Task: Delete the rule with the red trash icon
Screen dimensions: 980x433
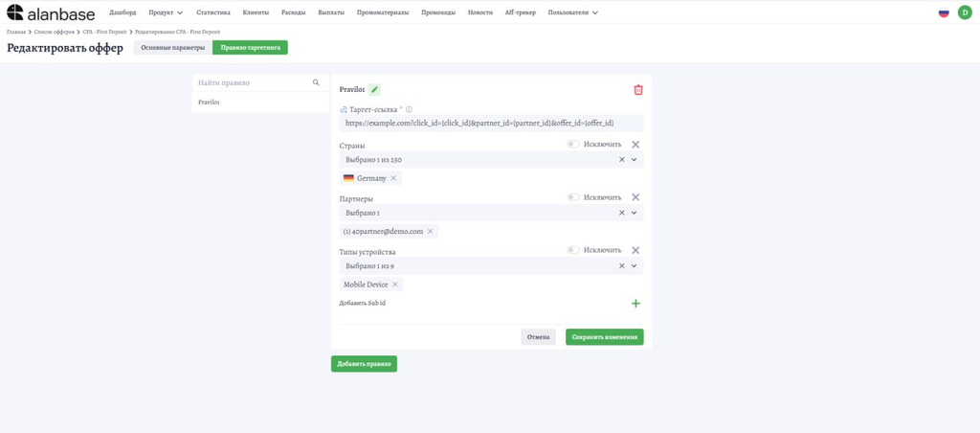Action: tap(638, 90)
